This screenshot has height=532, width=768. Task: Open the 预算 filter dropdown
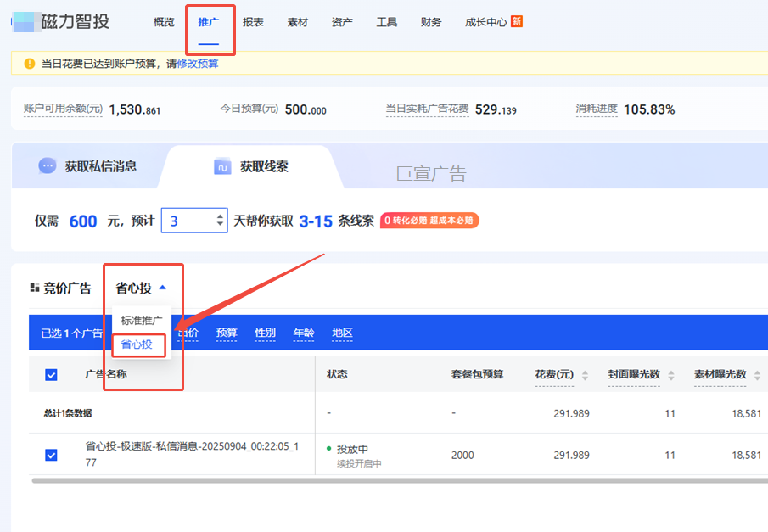pos(226,333)
